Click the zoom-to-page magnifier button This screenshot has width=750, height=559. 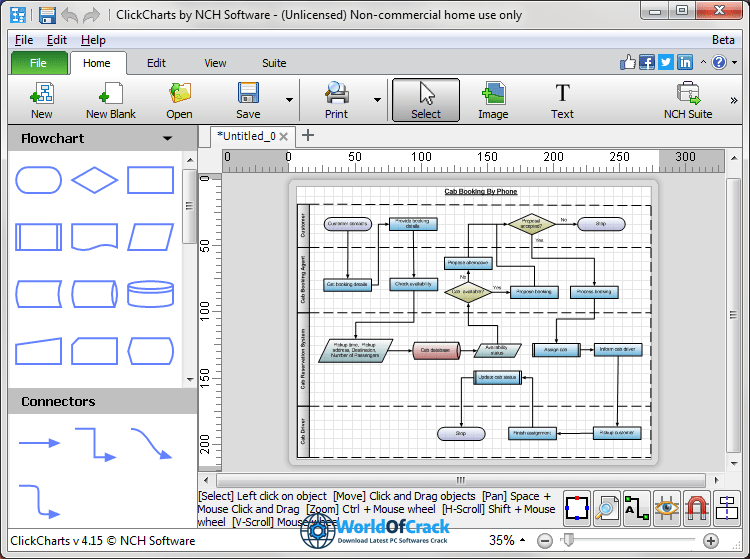pyautogui.click(x=607, y=508)
